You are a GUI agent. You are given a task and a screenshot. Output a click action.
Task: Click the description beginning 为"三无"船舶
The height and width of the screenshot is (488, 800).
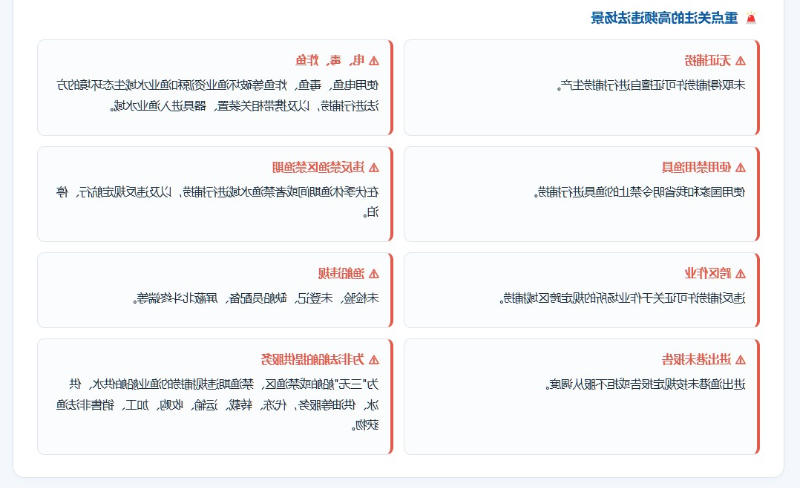click(218, 404)
